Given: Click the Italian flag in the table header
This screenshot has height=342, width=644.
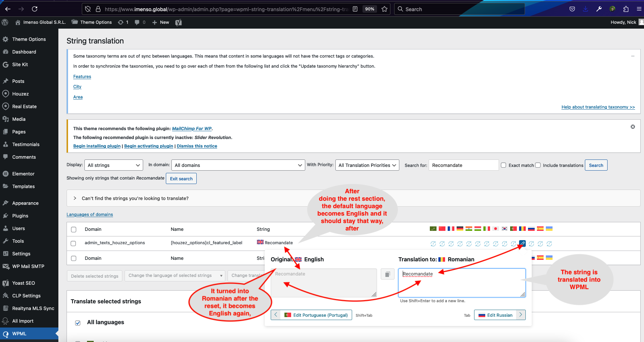Looking at the screenshot, I should 487,229.
